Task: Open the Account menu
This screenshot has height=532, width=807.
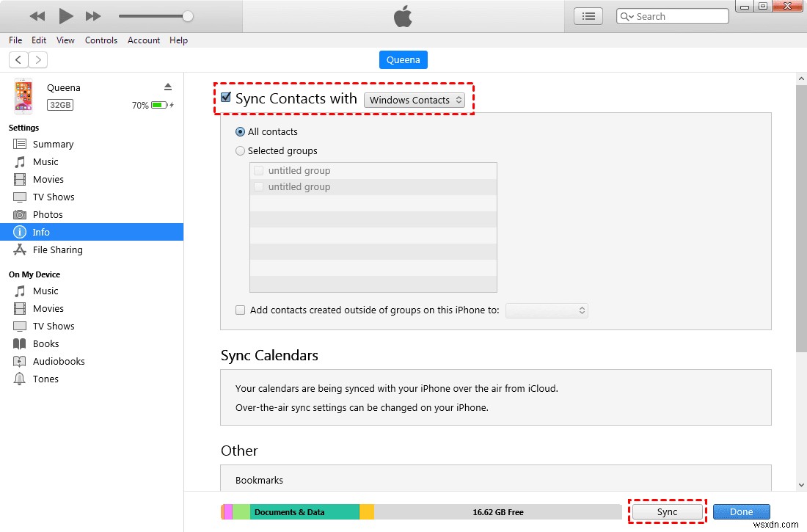Action: coord(143,40)
